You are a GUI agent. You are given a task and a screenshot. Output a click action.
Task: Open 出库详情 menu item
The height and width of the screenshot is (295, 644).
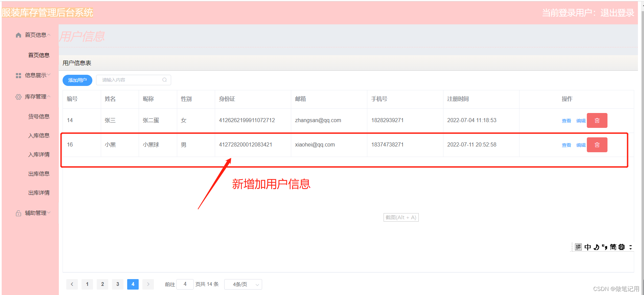(39, 193)
